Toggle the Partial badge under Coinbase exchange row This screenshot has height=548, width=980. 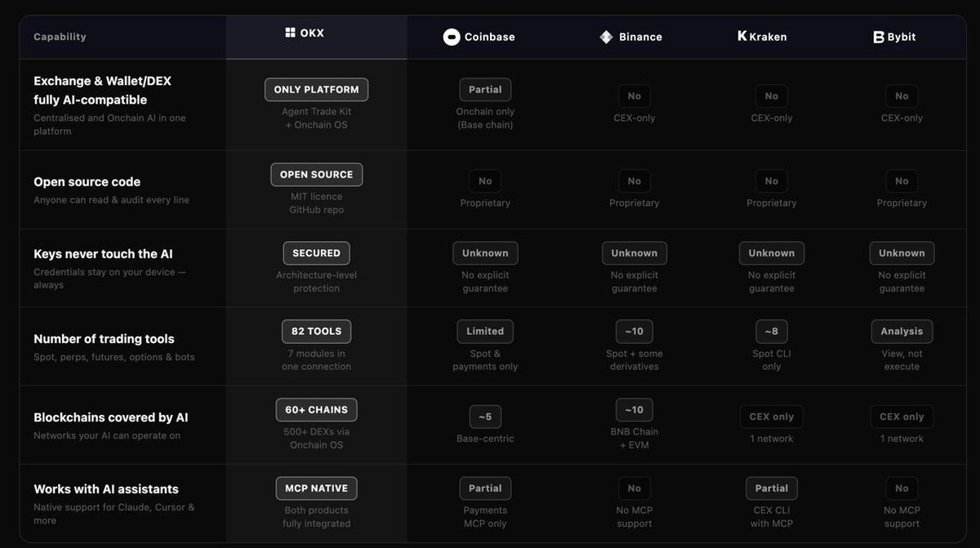point(485,89)
